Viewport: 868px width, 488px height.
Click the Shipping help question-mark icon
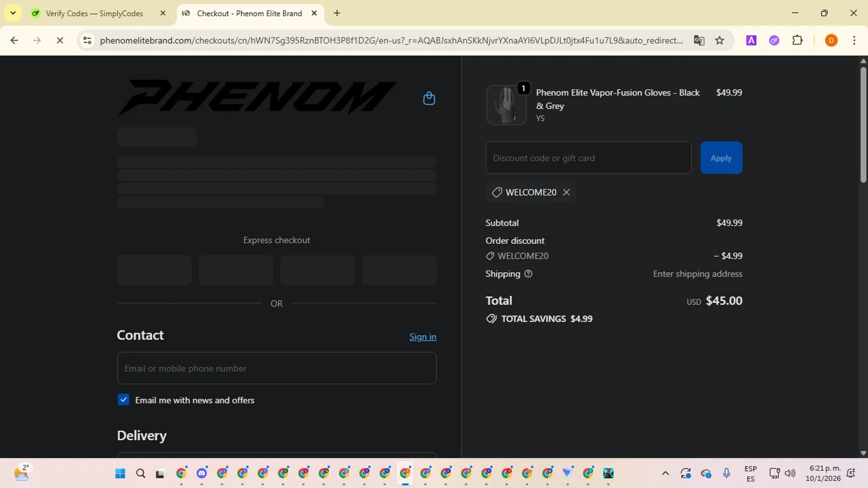point(528,274)
